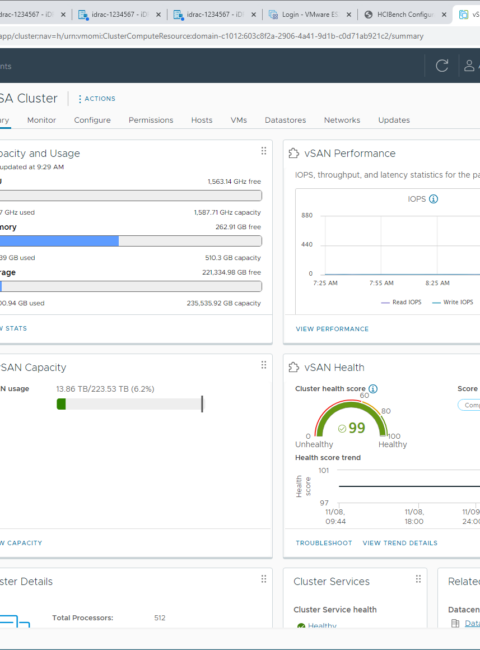480x650 pixels.
Task: Click the Memory usage progress bar
Action: (131, 241)
